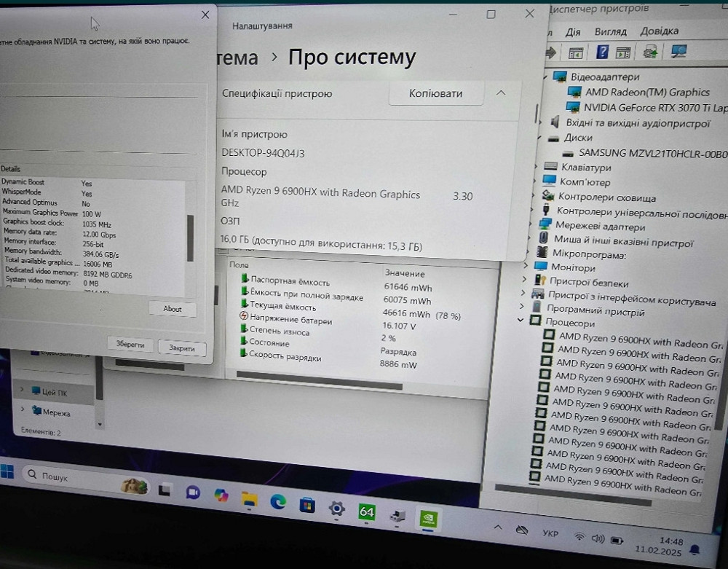Screen dimensions: 728x569
Task: Open File Explorer from the taskbar
Action: pyautogui.click(x=250, y=498)
